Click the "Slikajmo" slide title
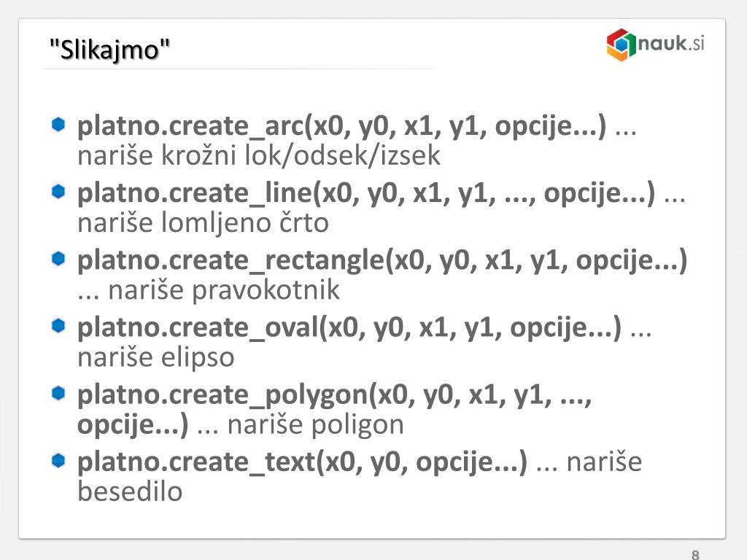 [x=110, y=50]
